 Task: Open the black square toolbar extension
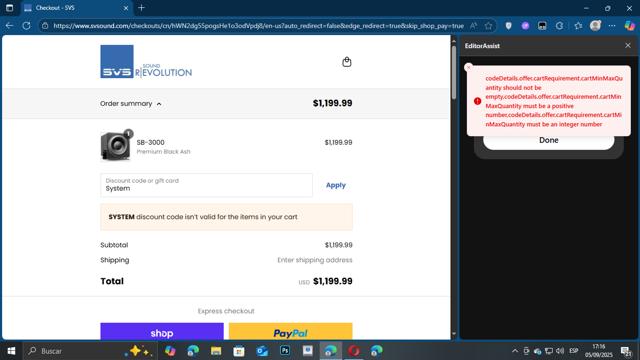pyautogui.click(x=542, y=26)
